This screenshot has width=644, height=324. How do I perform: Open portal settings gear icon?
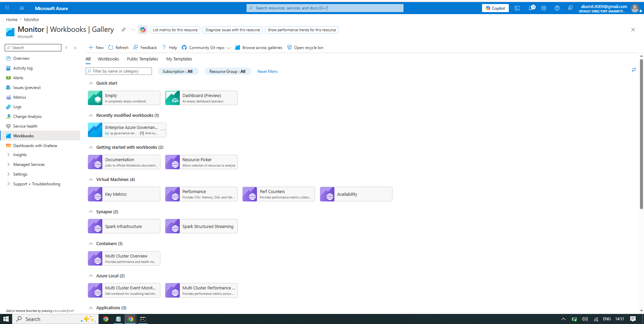coord(544,8)
